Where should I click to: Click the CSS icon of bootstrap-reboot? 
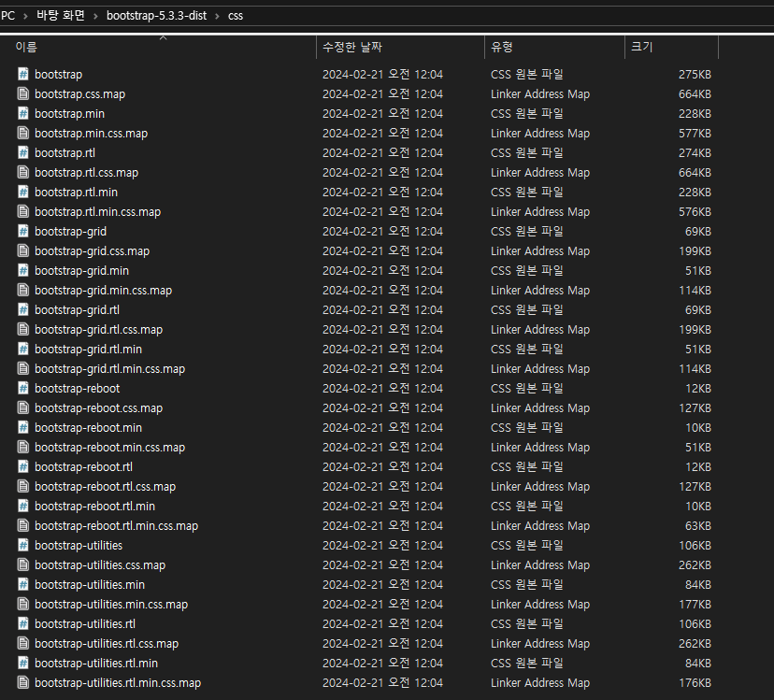(x=23, y=388)
